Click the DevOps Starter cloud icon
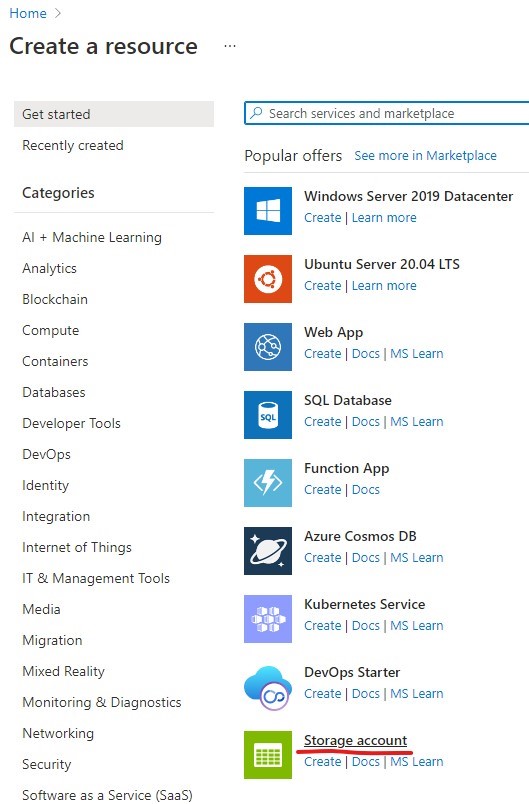 pos(268,687)
